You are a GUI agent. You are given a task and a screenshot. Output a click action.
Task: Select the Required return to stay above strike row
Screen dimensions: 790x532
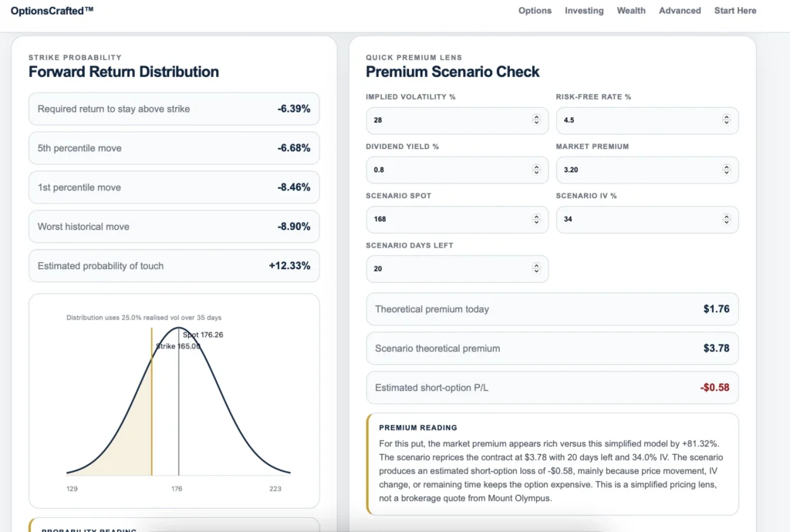[x=174, y=109]
